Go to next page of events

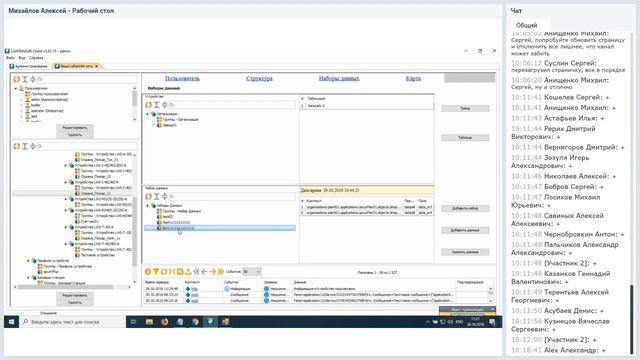(x=213, y=271)
